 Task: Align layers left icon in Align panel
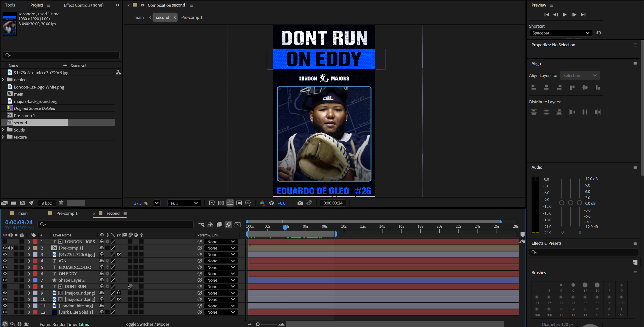[533, 88]
